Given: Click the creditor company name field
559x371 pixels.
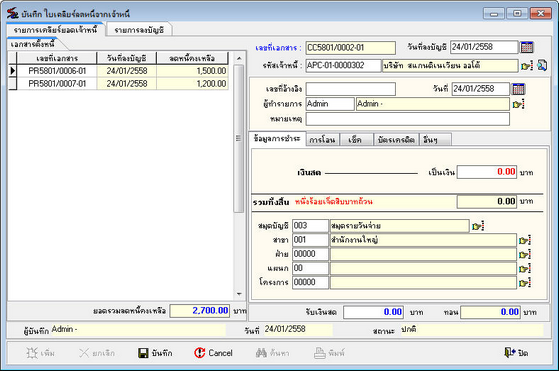Looking at the screenshot, I should point(450,66).
